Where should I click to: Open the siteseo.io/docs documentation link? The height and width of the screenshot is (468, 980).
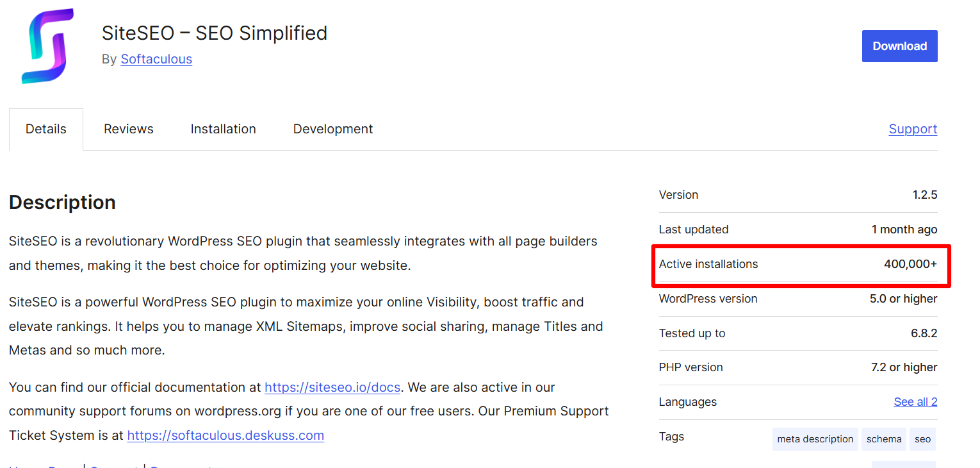(332, 387)
